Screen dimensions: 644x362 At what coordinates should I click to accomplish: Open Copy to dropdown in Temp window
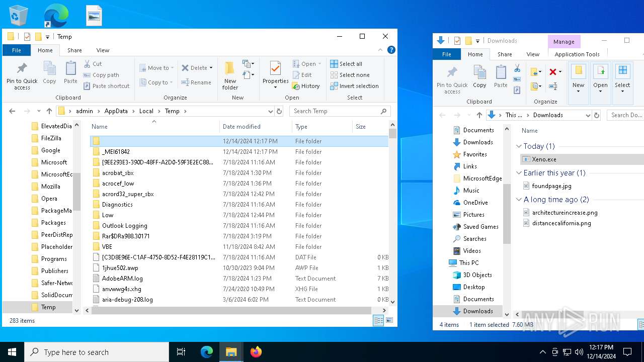pos(156,82)
